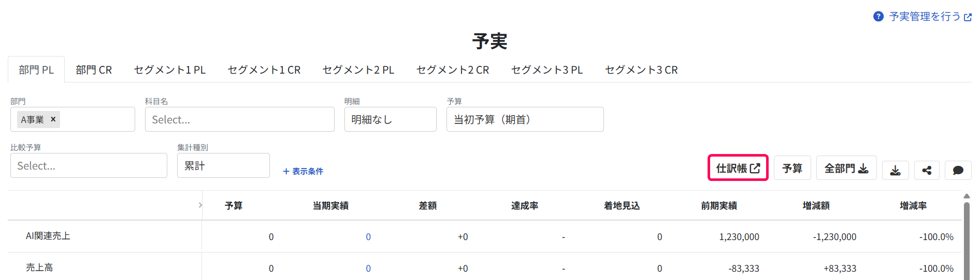Switch to the 部門 CR tab

pyautogui.click(x=94, y=70)
